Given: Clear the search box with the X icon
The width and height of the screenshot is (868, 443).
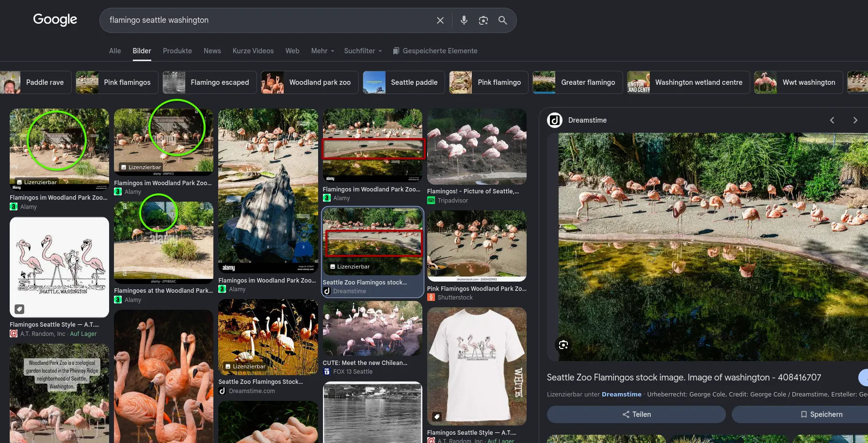Looking at the screenshot, I should [x=440, y=20].
